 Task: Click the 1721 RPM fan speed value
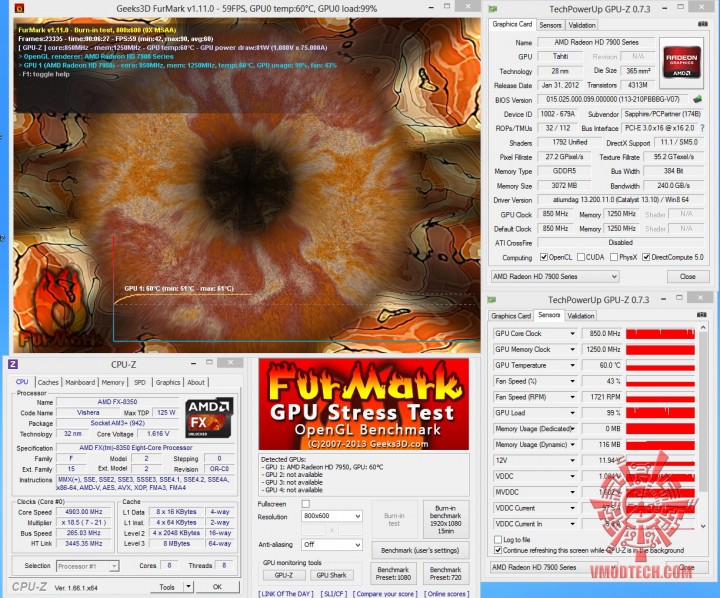602,397
